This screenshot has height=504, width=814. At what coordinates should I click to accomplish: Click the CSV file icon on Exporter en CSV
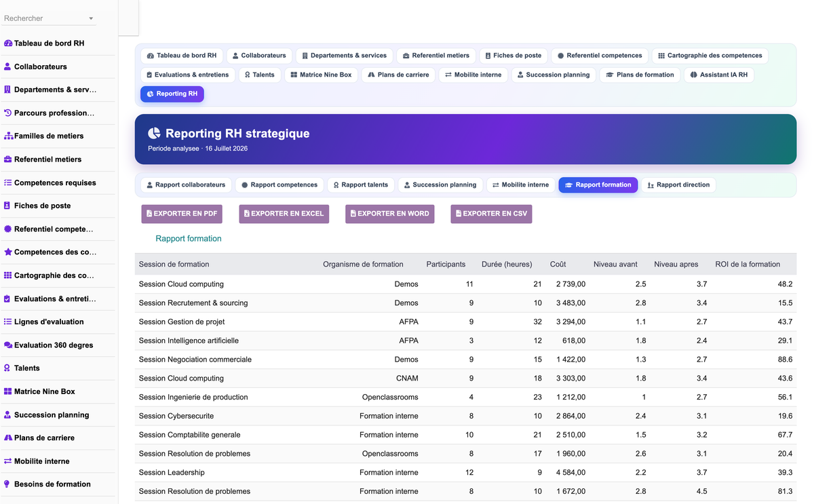(459, 214)
